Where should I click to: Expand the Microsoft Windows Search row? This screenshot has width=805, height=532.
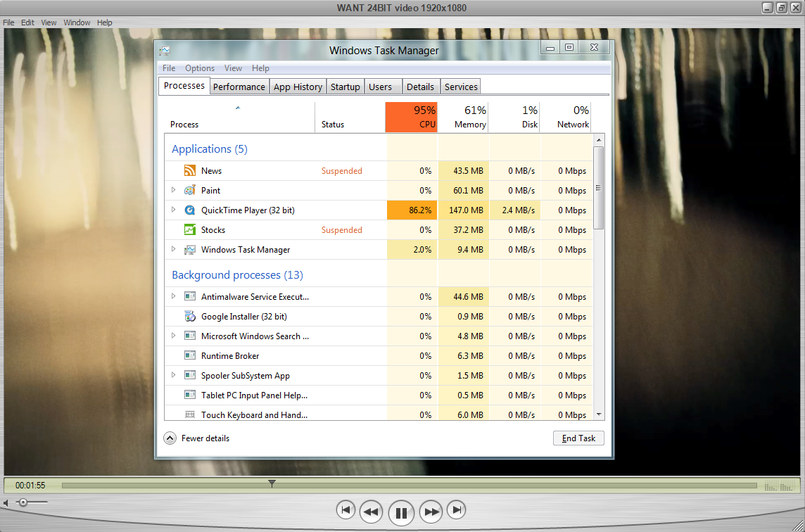point(174,336)
